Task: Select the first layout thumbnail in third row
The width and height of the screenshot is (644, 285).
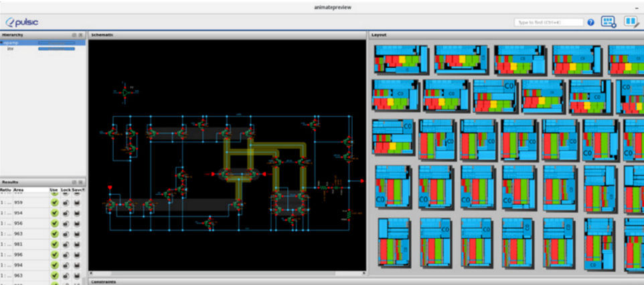Action: point(393,136)
